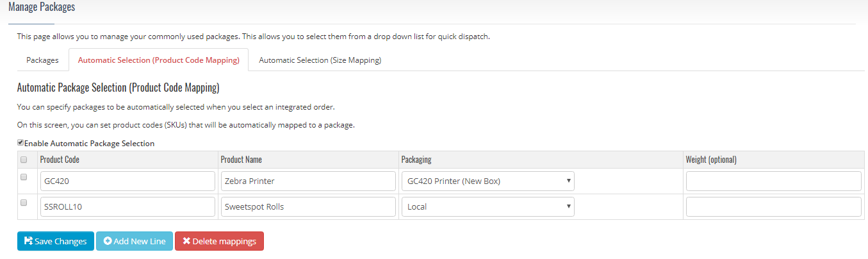Edit the Sweetspot Rolls product name field
Image resolution: width=868 pixels, height=259 pixels.
pyautogui.click(x=307, y=206)
